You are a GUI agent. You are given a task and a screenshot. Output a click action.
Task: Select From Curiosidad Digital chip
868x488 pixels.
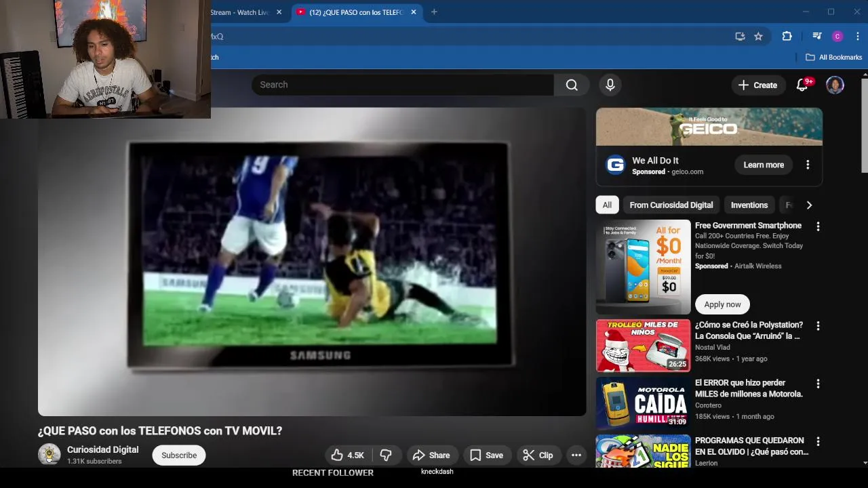[671, 205]
